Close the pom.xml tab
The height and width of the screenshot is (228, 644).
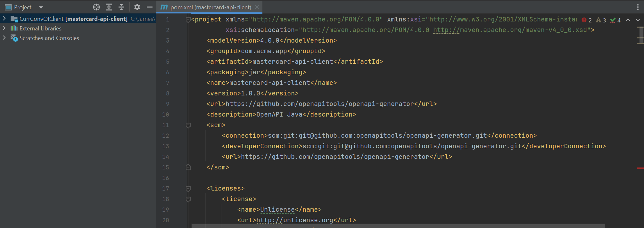coord(257,7)
